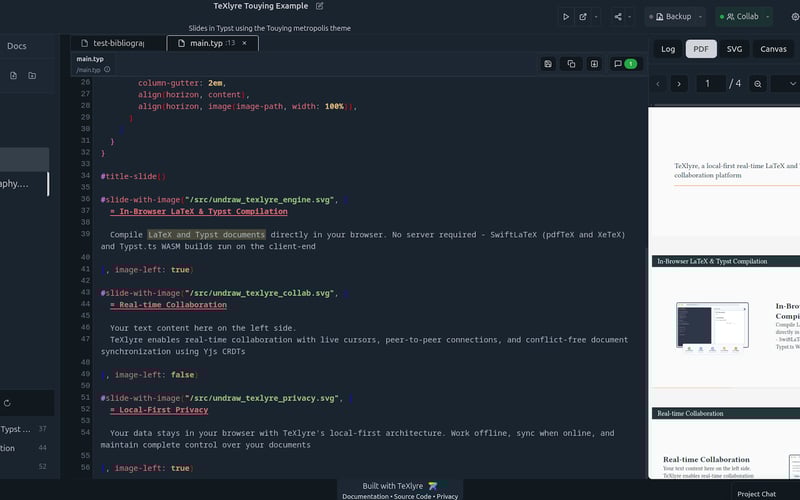Open the Source Code footer link
Image resolution: width=800 pixels, height=500 pixels.
(412, 496)
